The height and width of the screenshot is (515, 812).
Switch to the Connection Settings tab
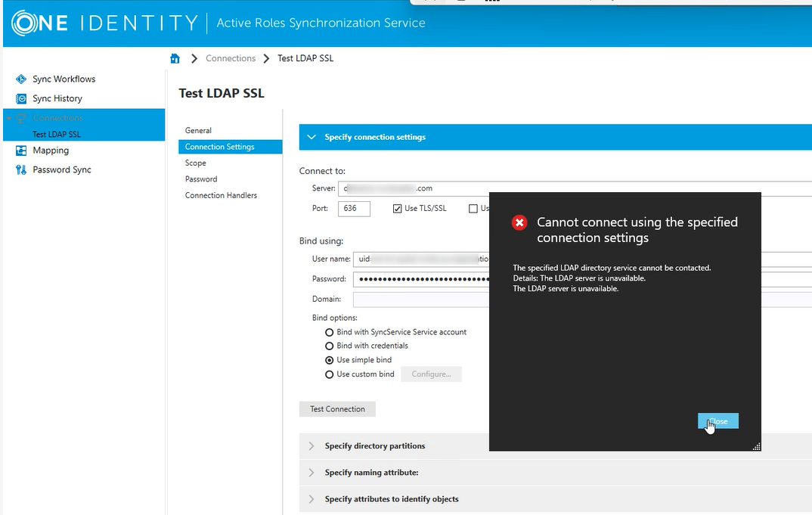pyautogui.click(x=231, y=147)
